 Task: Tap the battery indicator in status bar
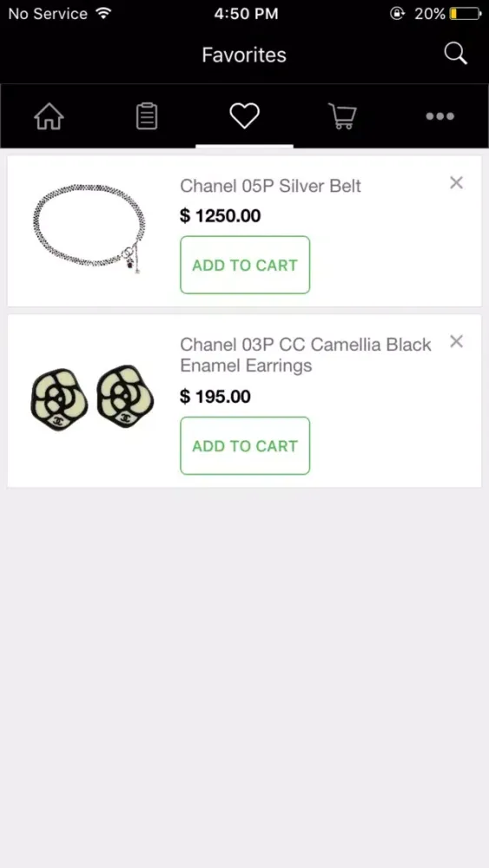[466, 14]
